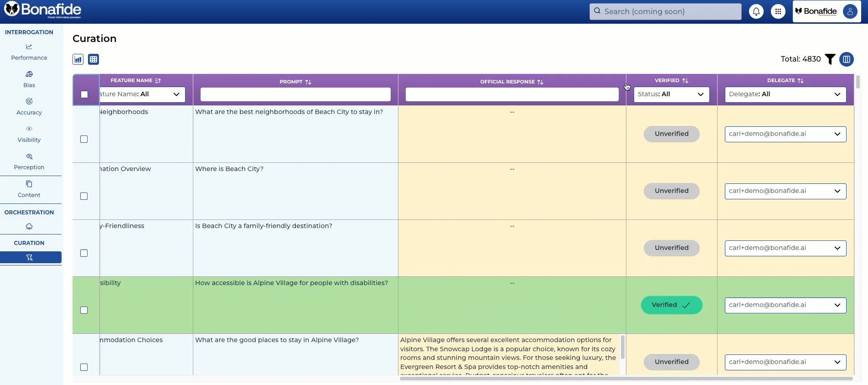Sort by the Prompt column

(295, 82)
